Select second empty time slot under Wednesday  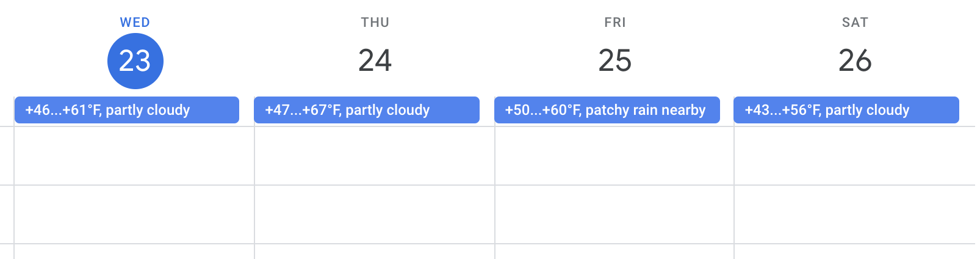[134, 214]
